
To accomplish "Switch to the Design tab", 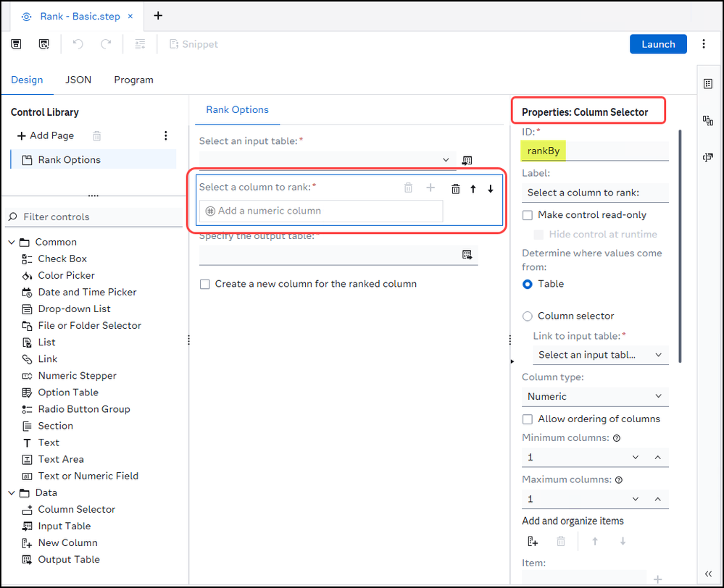I will pyautogui.click(x=27, y=80).
